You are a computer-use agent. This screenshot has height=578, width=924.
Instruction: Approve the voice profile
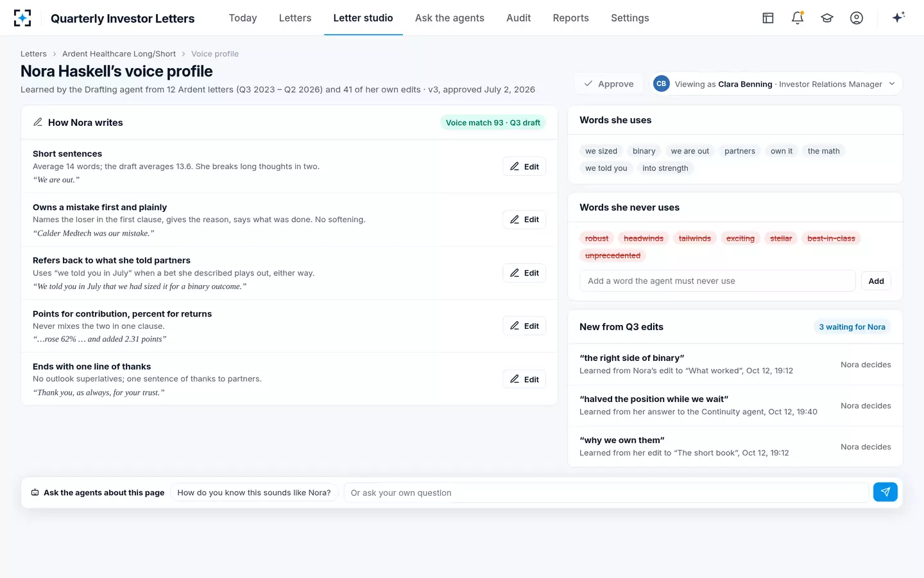609,84
